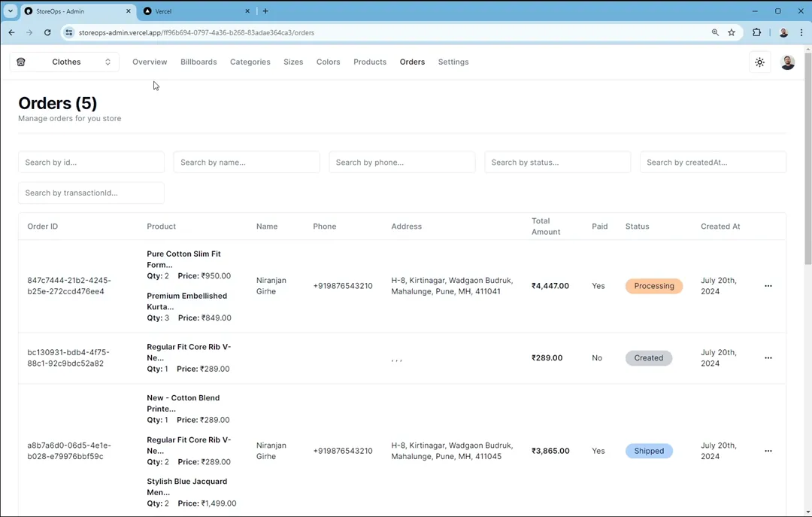Open actions menu for the ₹289.00 order
The height and width of the screenshot is (517, 812).
[x=768, y=357]
